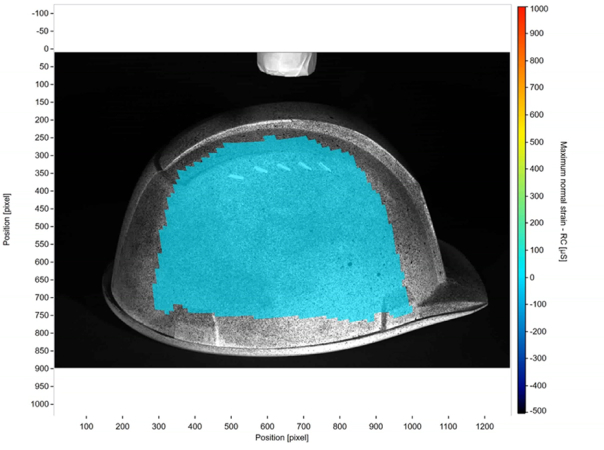Click the 100 tick on the horizontal axis

tap(87, 426)
